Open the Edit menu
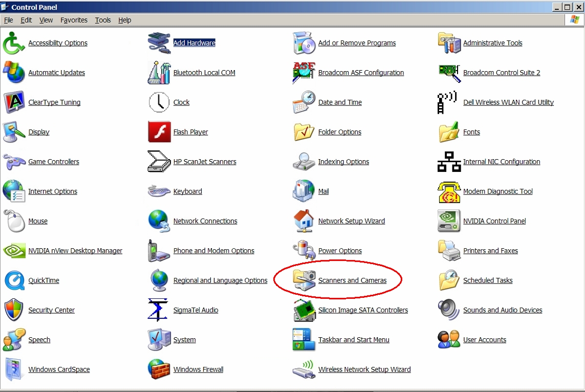The height and width of the screenshot is (392, 585). pos(26,20)
